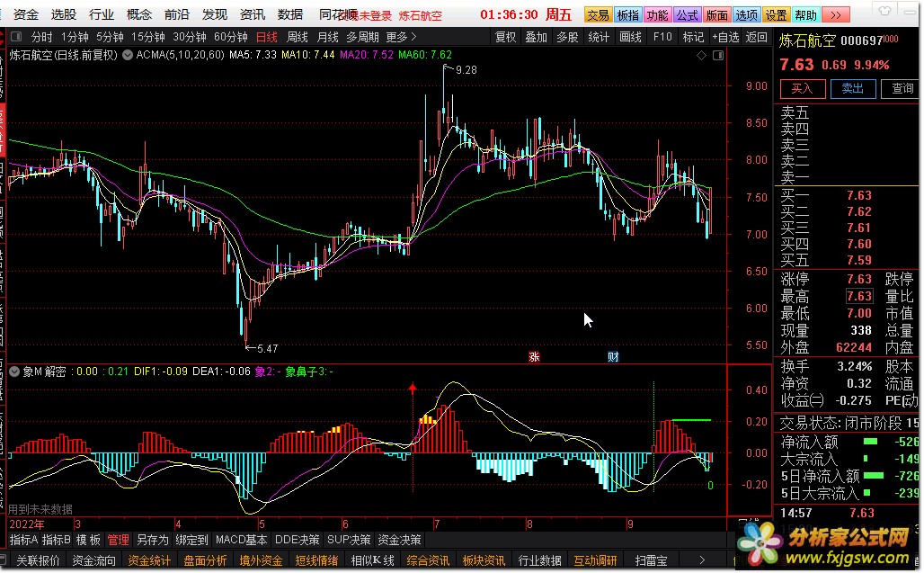Open the 数据 menu
Image resolution: width=924 pixels, height=573 pixels.
pos(290,14)
